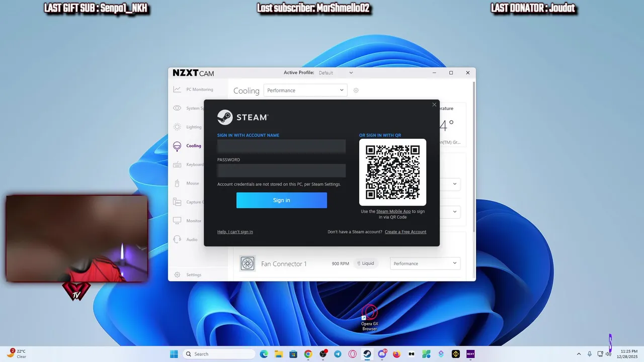Open Microsoft Edge from taskbar
The image size is (644, 362).
point(264,354)
